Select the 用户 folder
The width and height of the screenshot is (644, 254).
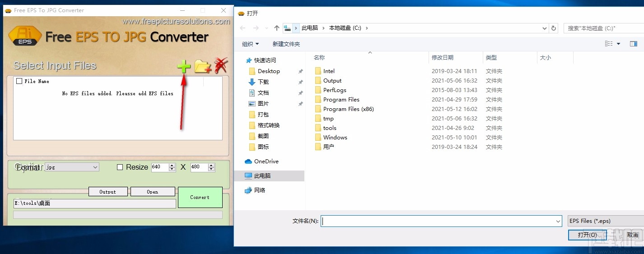(x=329, y=147)
